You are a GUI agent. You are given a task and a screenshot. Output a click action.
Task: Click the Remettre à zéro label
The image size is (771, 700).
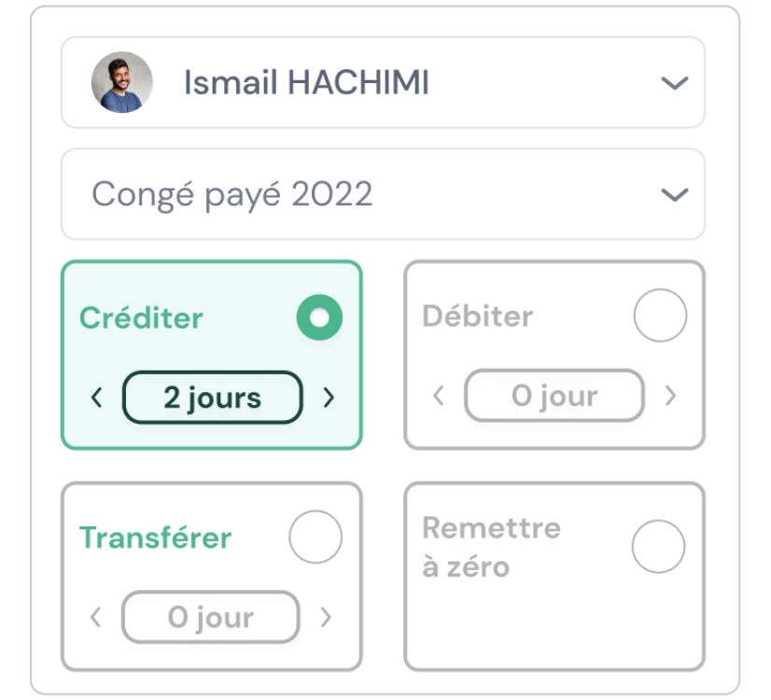[x=492, y=547]
